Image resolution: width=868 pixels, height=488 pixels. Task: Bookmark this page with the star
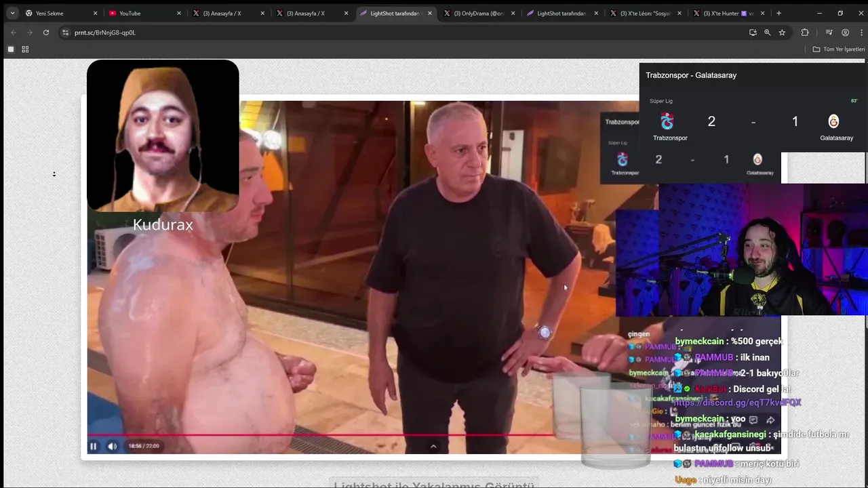pyautogui.click(x=782, y=33)
